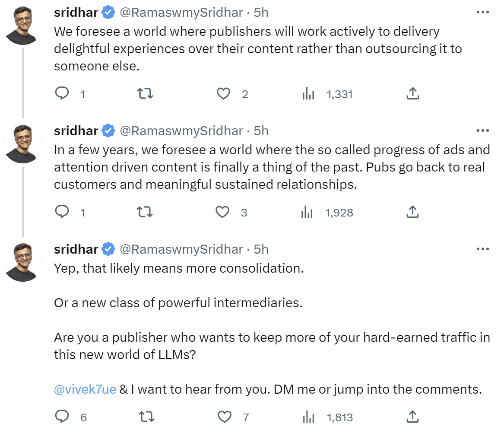Retweet the 'publishers will work actively' tweet
The width and height of the screenshot is (504, 433).
point(145,93)
